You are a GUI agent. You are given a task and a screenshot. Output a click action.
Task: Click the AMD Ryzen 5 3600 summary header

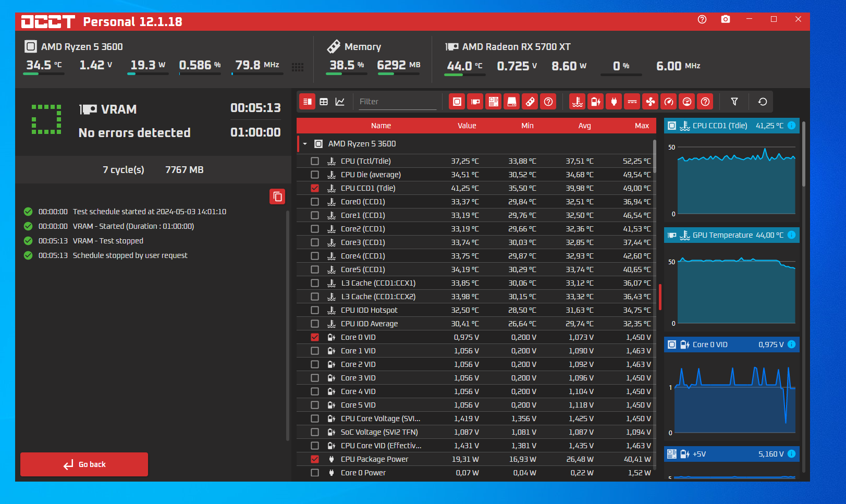pyautogui.click(x=82, y=46)
